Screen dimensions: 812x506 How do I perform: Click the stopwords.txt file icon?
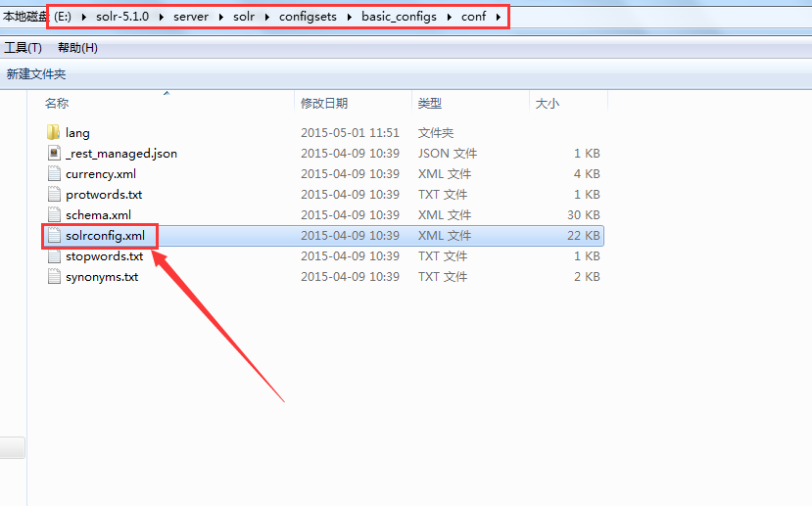tap(54, 256)
